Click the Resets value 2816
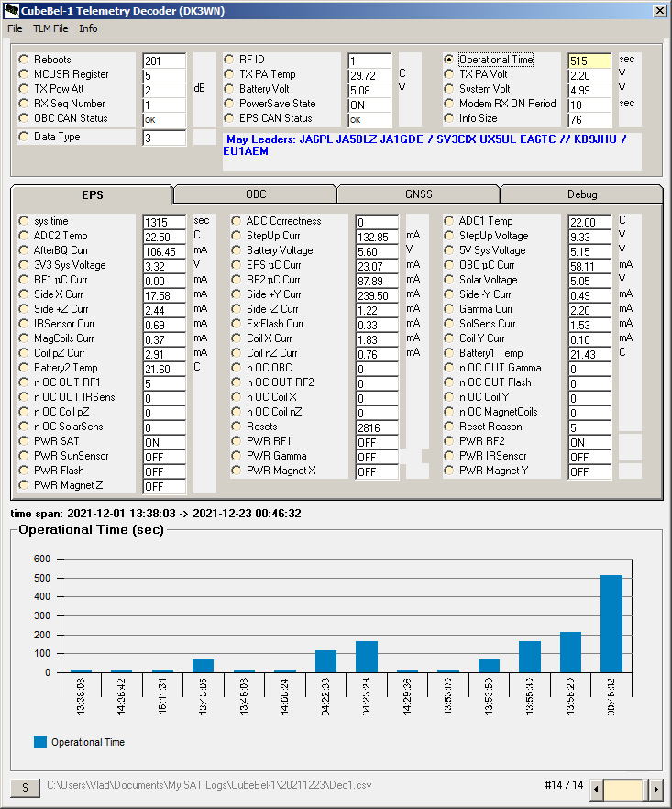This screenshot has height=809, width=672. [x=377, y=427]
